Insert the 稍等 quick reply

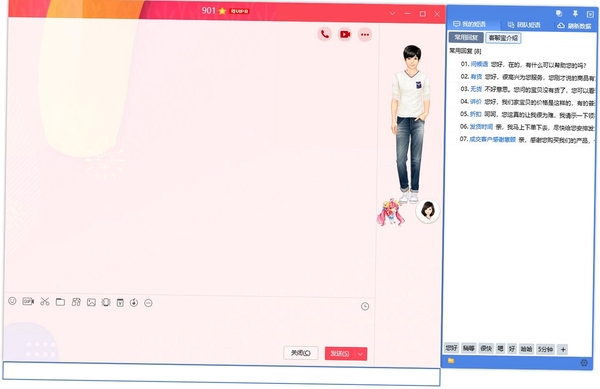tap(469, 348)
